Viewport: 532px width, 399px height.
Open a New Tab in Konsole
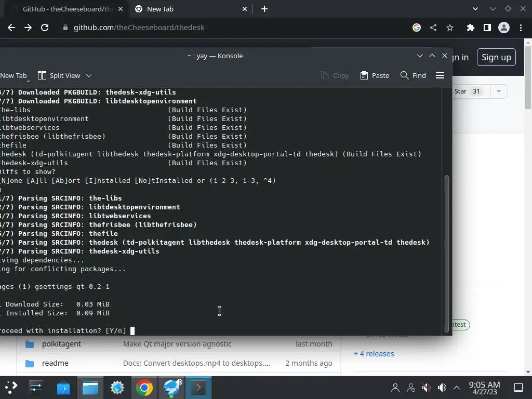tap(14, 76)
